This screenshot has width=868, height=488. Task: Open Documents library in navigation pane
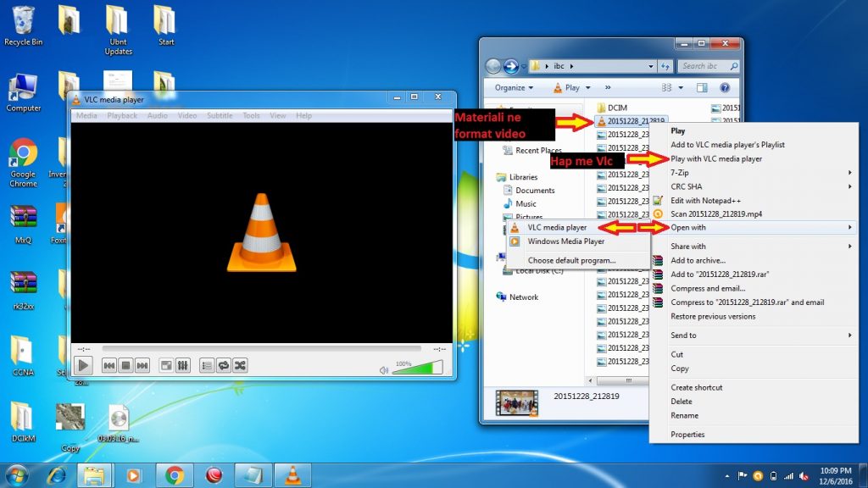529,191
